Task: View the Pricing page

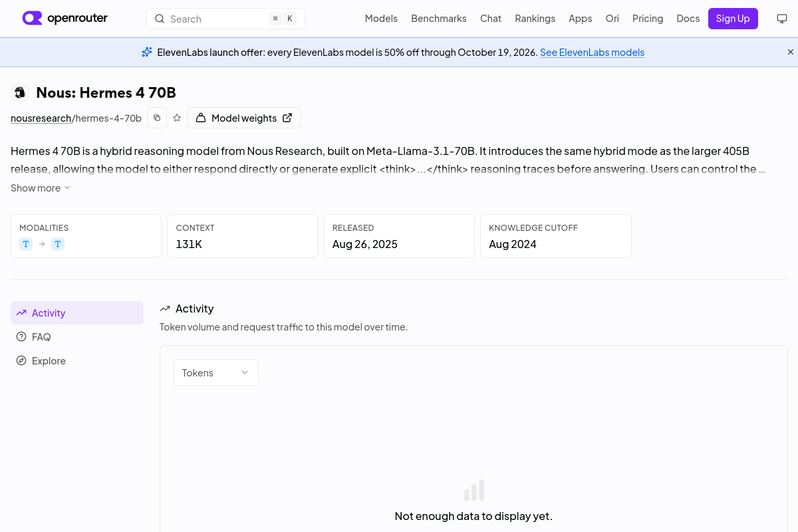Action: (x=648, y=19)
